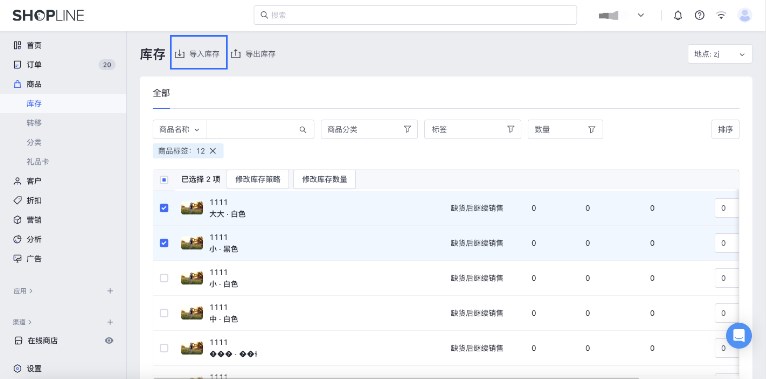Click the 设置 settings gear icon
The height and width of the screenshot is (379, 766).
(x=18, y=369)
